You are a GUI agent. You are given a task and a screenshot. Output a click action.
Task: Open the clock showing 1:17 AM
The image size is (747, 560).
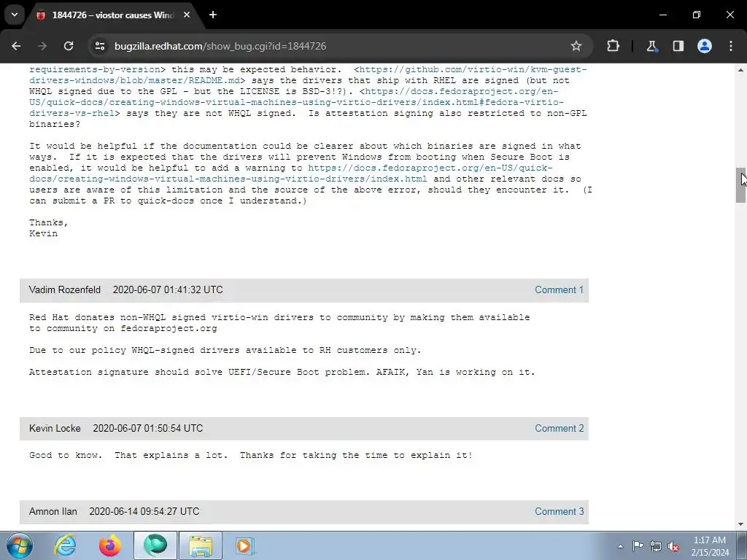pyautogui.click(x=710, y=546)
